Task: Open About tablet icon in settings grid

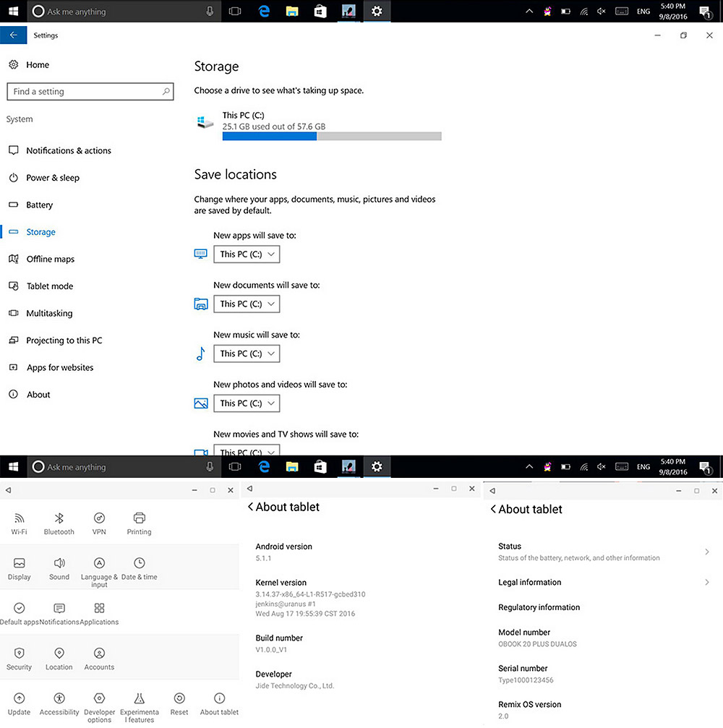Action: click(219, 704)
